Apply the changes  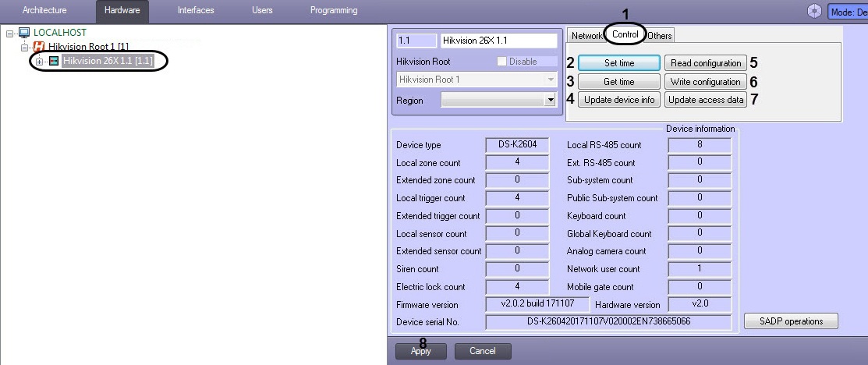coord(420,351)
